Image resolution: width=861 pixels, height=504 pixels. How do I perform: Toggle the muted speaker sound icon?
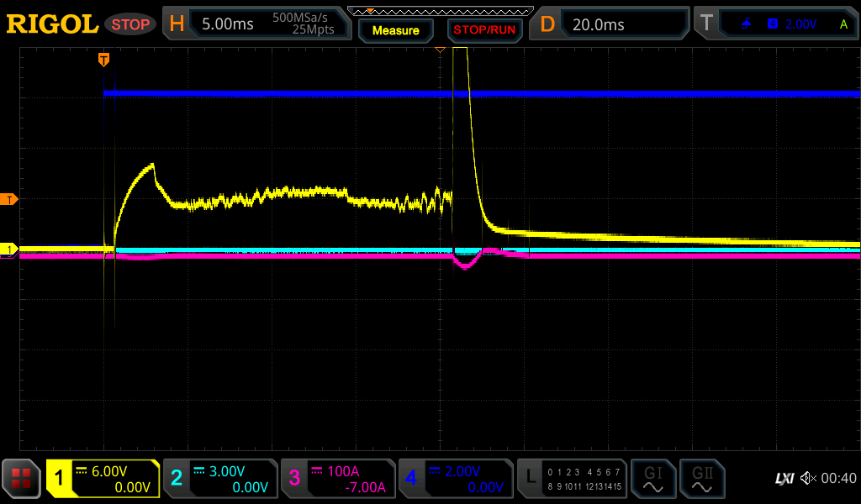808,478
